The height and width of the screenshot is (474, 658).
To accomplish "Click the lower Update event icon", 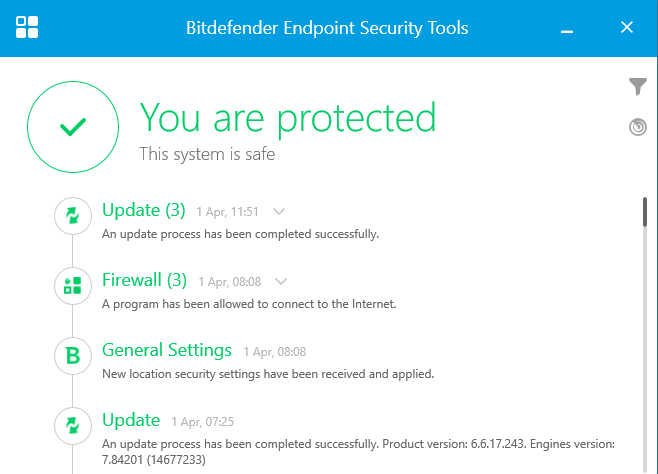I will (72, 425).
